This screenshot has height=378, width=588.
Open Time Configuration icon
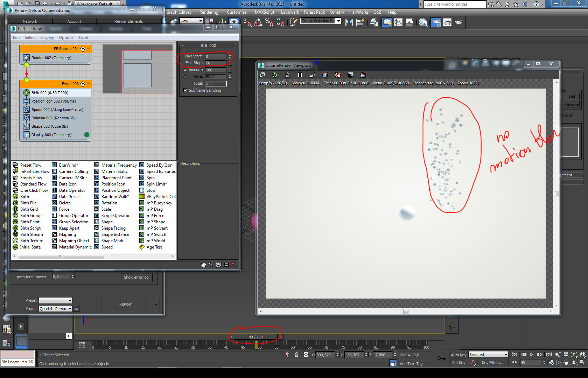pyautogui.click(x=551, y=363)
